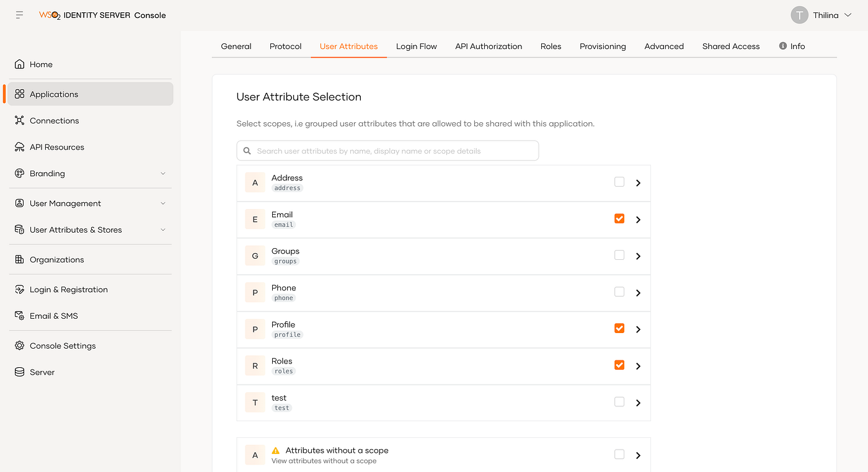The width and height of the screenshot is (868, 472).
Task: Click the Connections sidebar icon
Action: point(20,121)
